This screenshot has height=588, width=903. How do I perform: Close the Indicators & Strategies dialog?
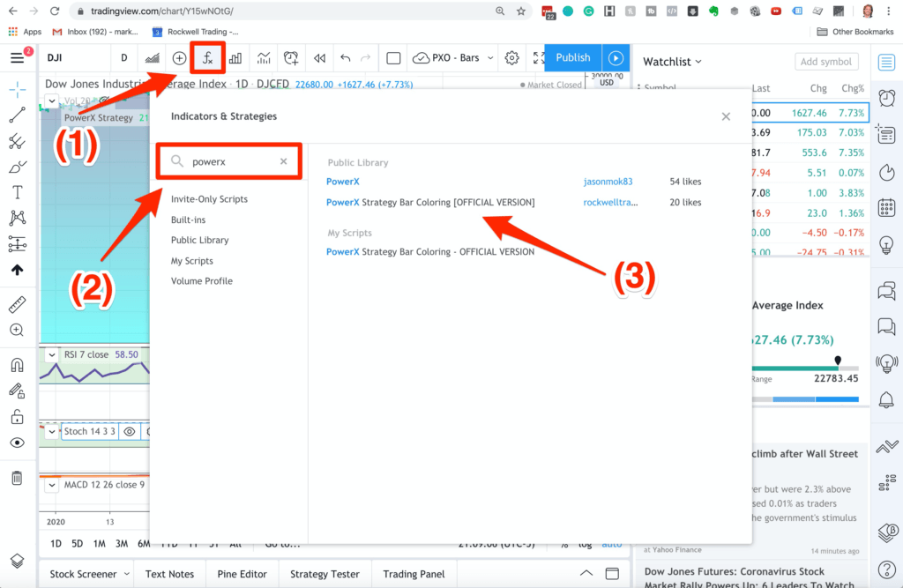tap(726, 117)
